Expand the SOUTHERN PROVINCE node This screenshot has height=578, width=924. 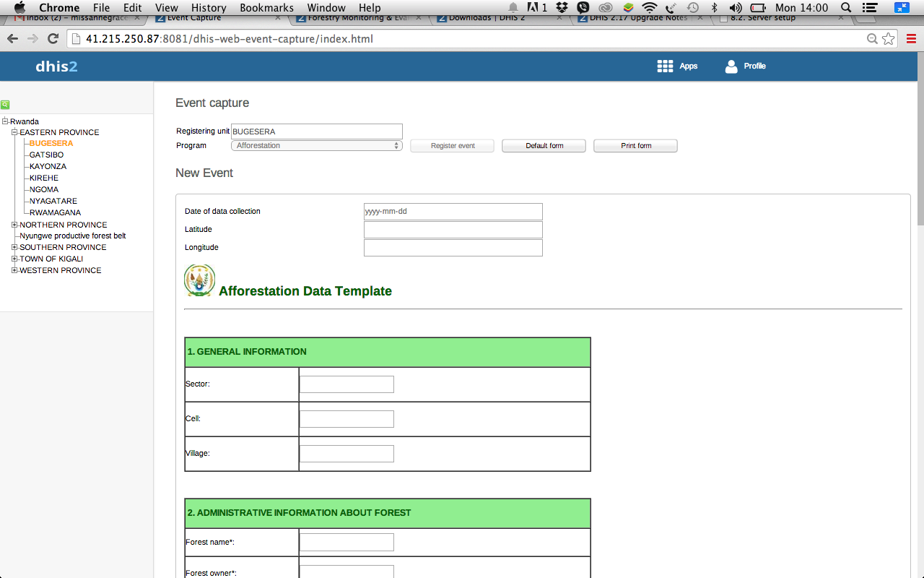point(14,247)
